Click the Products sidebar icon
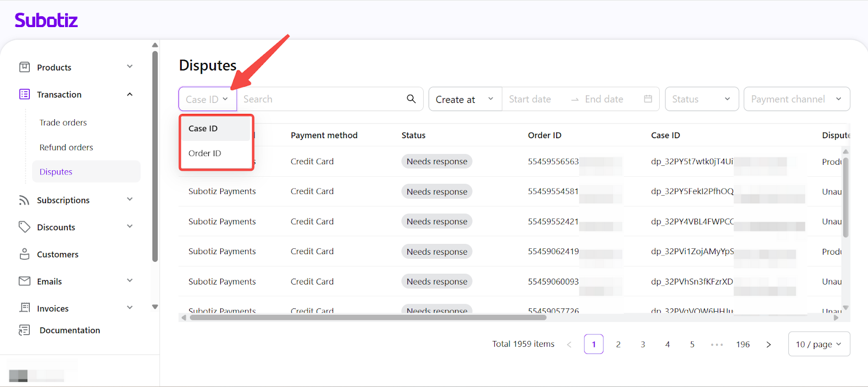This screenshot has height=387, width=868. point(24,67)
